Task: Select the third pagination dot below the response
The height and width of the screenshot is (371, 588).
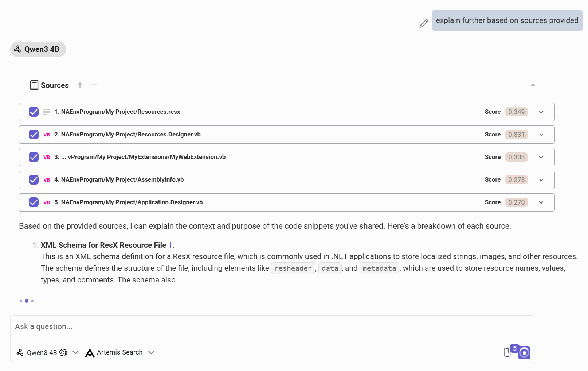Action: (x=32, y=301)
